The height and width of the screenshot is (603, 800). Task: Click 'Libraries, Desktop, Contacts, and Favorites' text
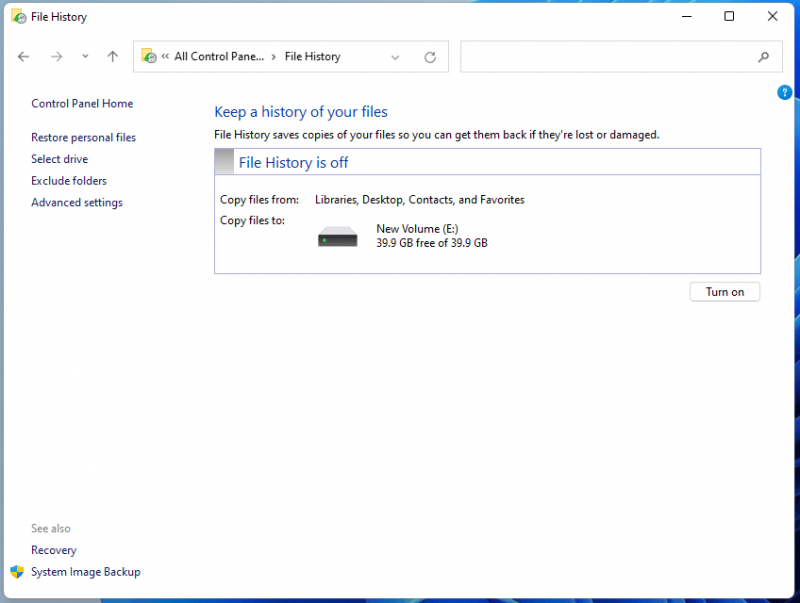pos(419,199)
